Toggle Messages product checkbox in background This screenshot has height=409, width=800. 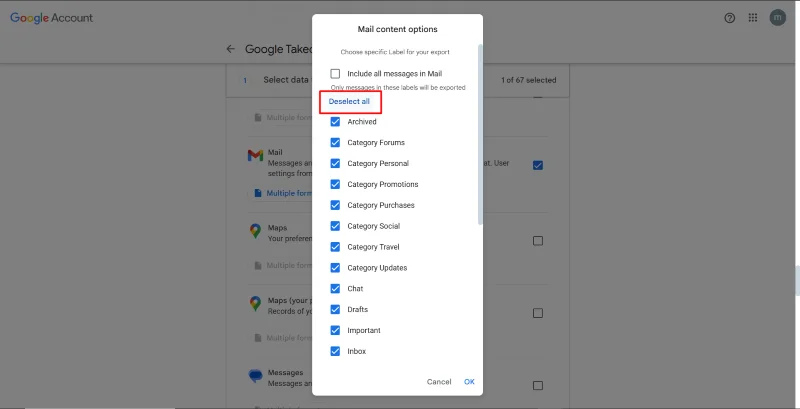(x=538, y=386)
